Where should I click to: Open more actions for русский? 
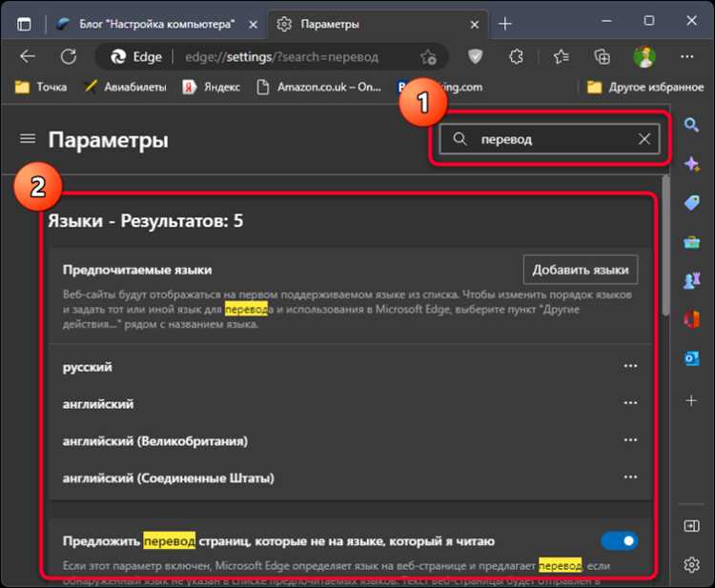[x=630, y=366]
